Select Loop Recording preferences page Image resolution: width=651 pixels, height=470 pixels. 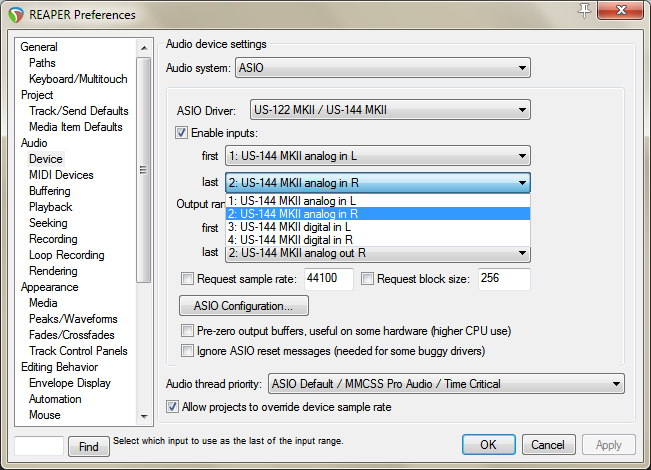[66, 255]
